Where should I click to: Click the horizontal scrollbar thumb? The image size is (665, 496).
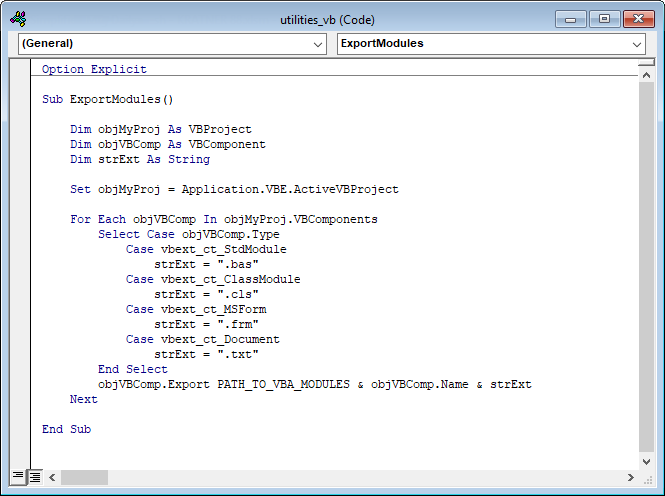84,477
